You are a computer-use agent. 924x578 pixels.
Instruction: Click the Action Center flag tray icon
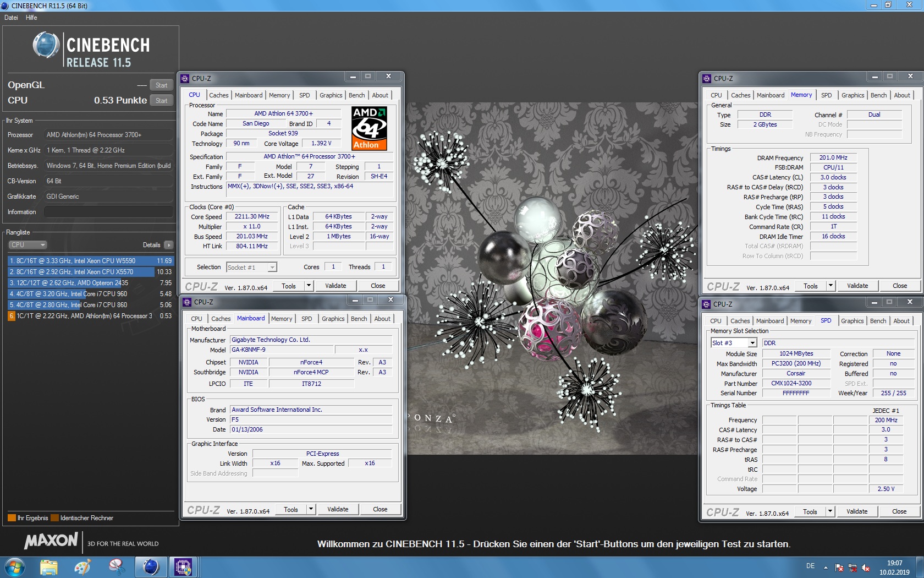point(839,568)
